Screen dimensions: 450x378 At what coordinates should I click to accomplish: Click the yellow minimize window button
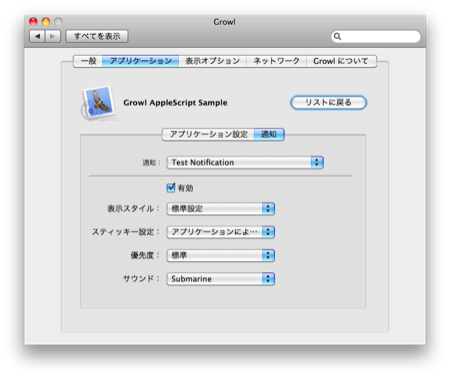(46, 22)
